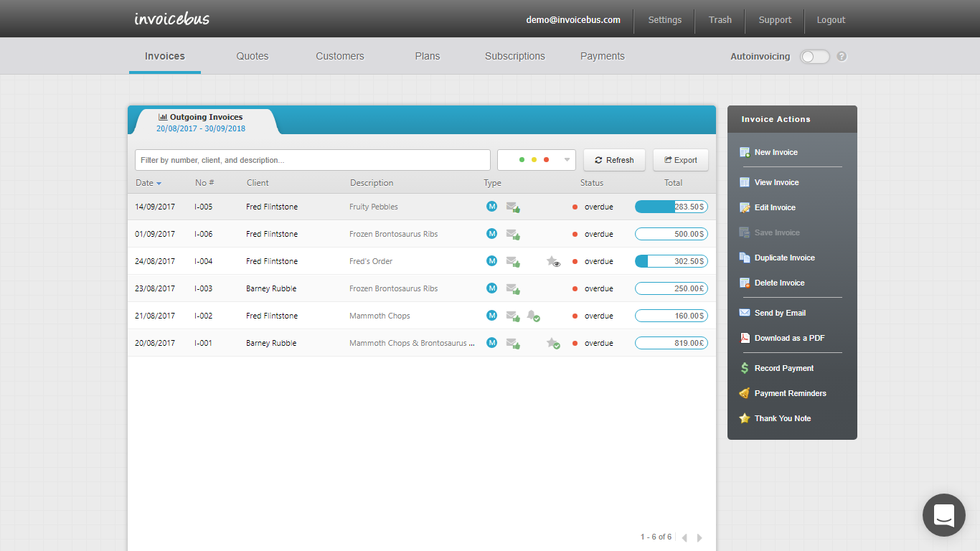Click the bell reminder icon on Mammoth Chops row
Image resolution: width=980 pixels, height=551 pixels.
click(534, 315)
